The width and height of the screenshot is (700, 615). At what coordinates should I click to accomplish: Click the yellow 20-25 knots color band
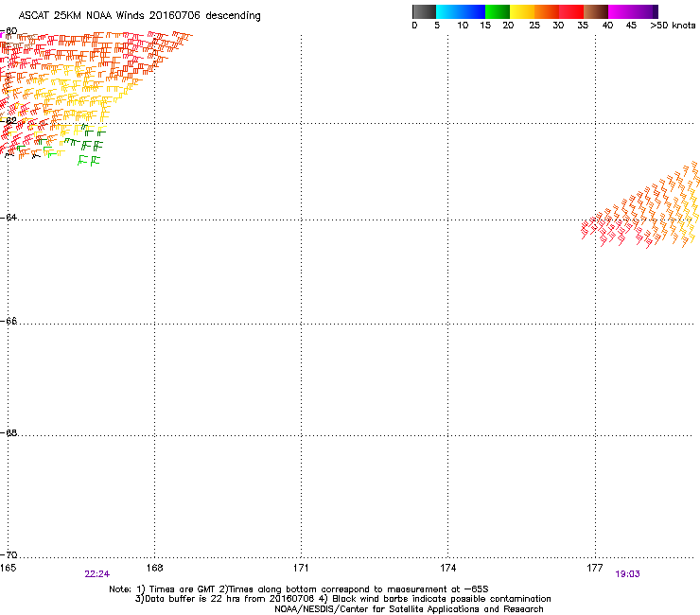522,11
